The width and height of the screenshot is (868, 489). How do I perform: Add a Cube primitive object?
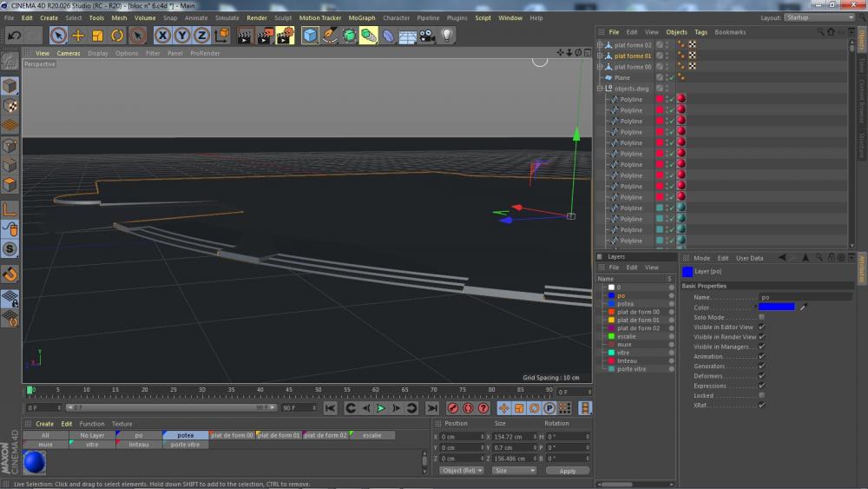pos(310,36)
